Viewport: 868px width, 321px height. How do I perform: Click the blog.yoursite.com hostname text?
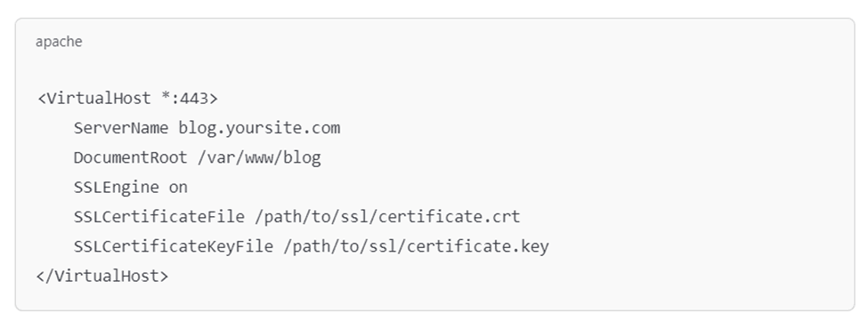(259, 128)
